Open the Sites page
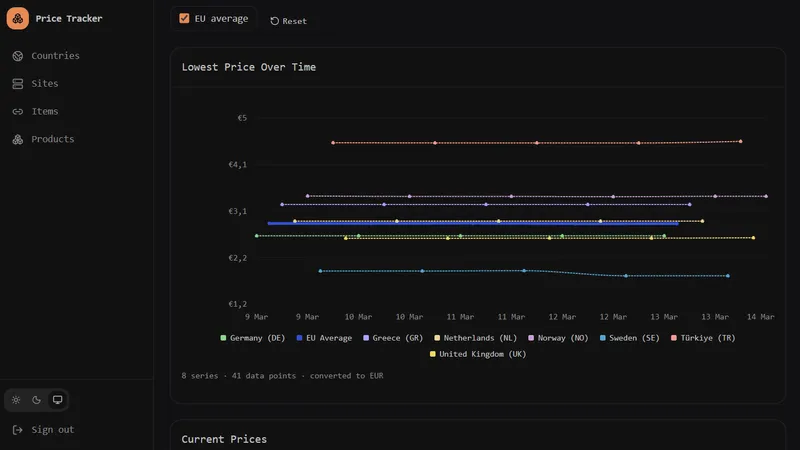The image size is (800, 450). coord(45,83)
